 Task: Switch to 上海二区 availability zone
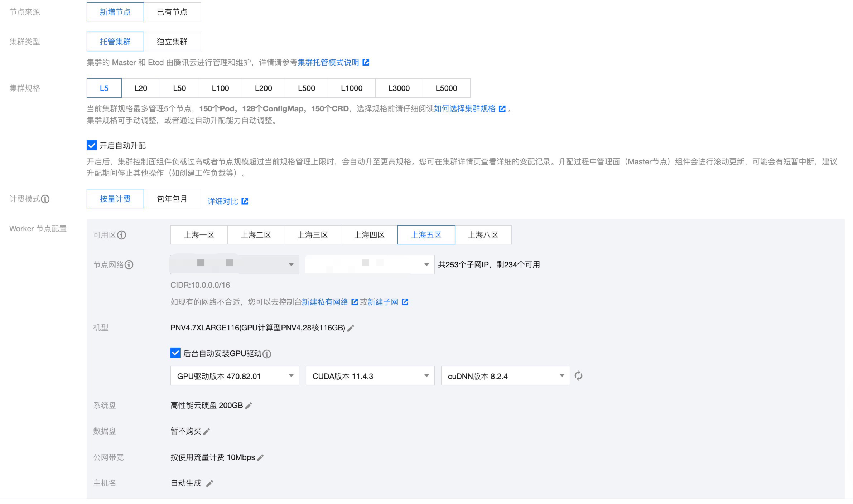coord(256,235)
